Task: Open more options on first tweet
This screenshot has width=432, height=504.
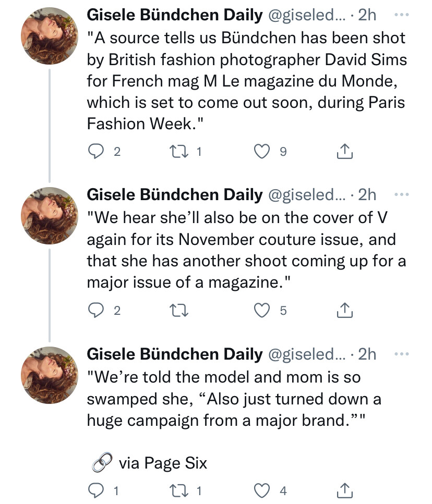Action: point(402,16)
